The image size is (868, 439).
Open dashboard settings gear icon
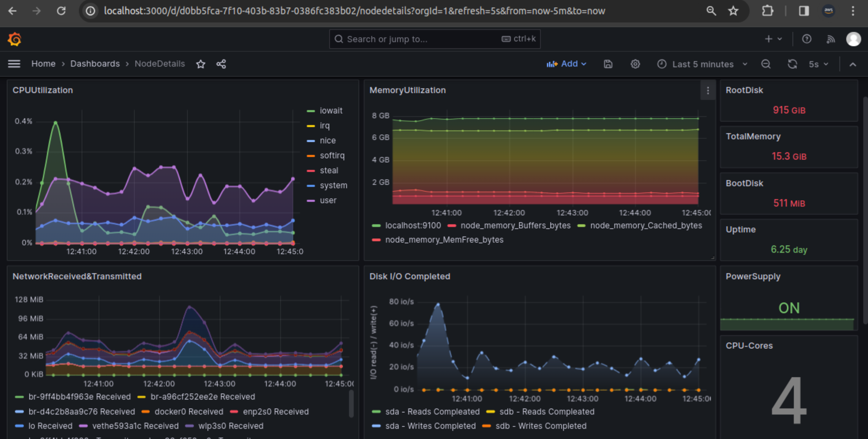(635, 64)
